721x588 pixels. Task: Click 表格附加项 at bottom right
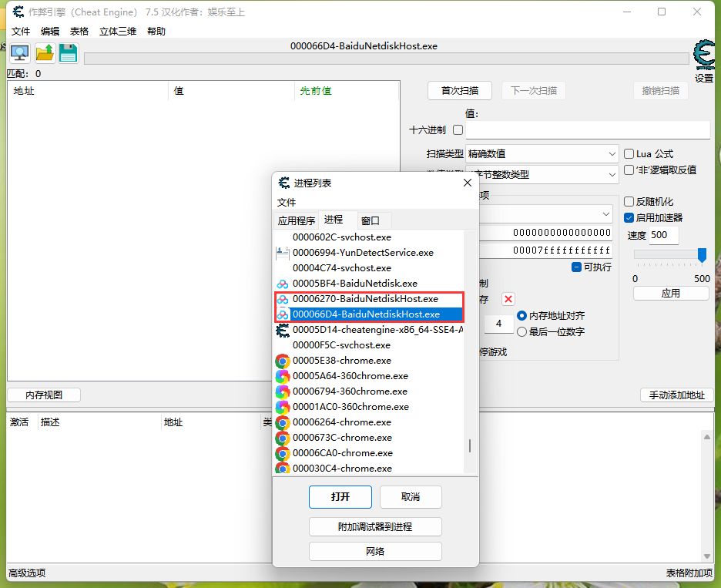[689, 573]
